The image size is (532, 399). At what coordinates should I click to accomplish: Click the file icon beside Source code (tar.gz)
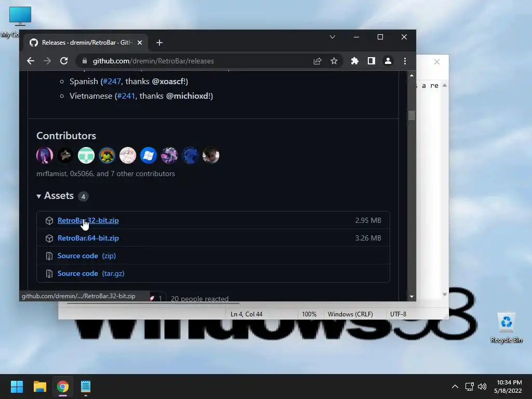[49, 274]
